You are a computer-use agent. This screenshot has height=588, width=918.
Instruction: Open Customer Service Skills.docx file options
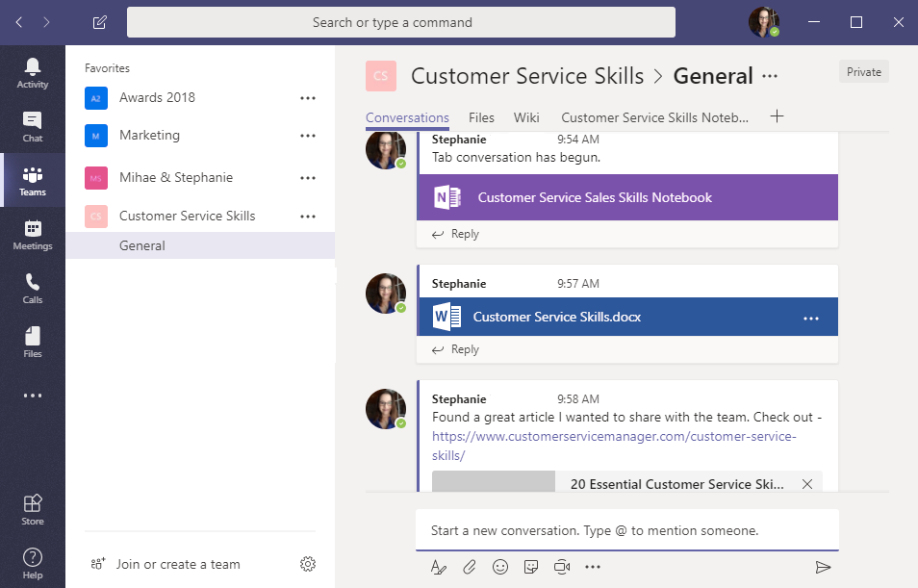coord(811,318)
